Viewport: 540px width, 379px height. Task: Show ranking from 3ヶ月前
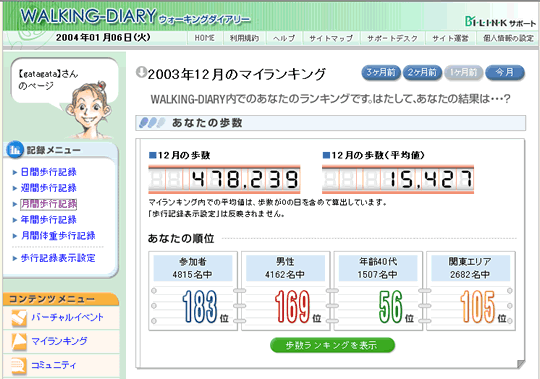(x=381, y=72)
